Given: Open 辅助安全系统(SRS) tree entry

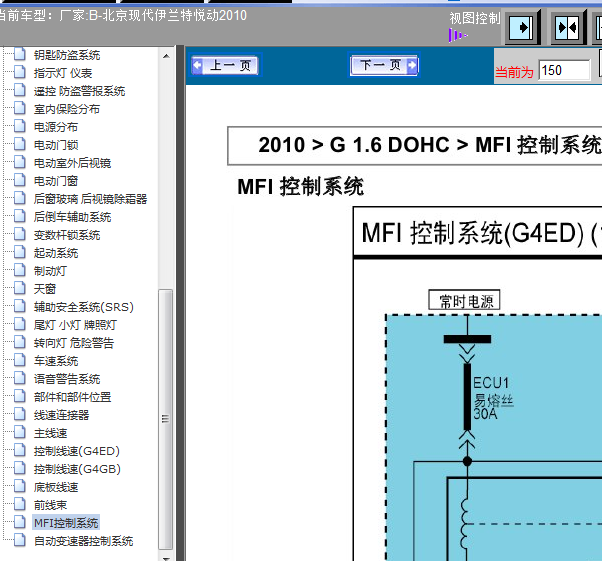Looking at the screenshot, I should (84, 307).
